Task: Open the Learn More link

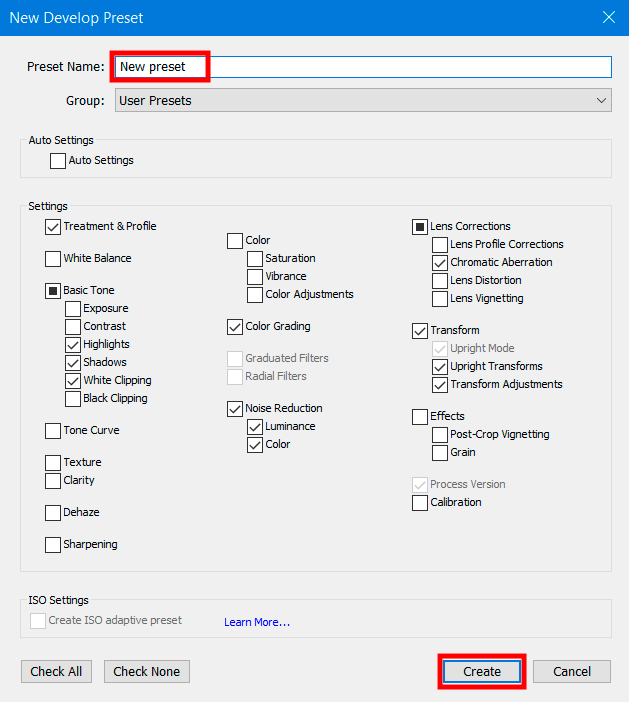Action: tap(257, 622)
